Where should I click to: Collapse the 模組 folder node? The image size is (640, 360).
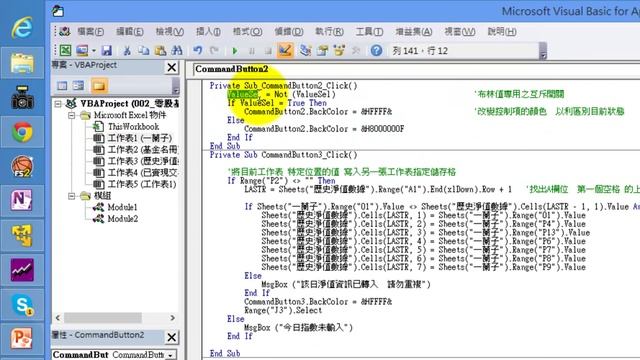[71, 196]
